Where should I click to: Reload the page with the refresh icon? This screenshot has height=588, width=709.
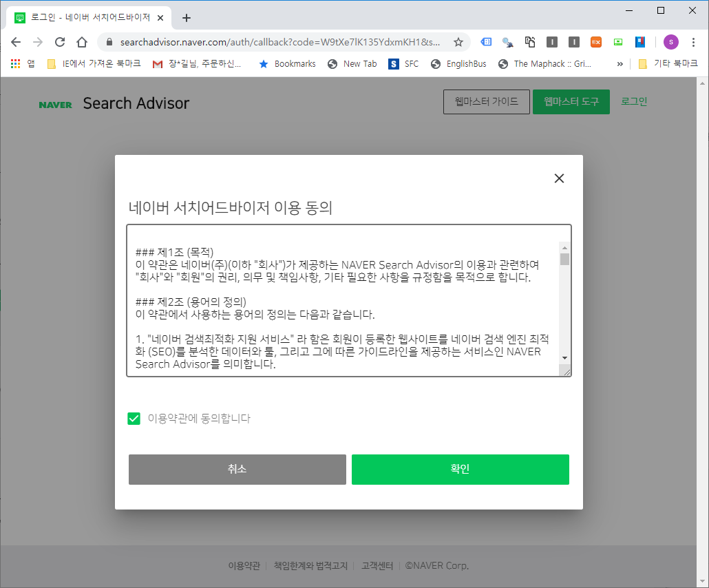pos(60,42)
